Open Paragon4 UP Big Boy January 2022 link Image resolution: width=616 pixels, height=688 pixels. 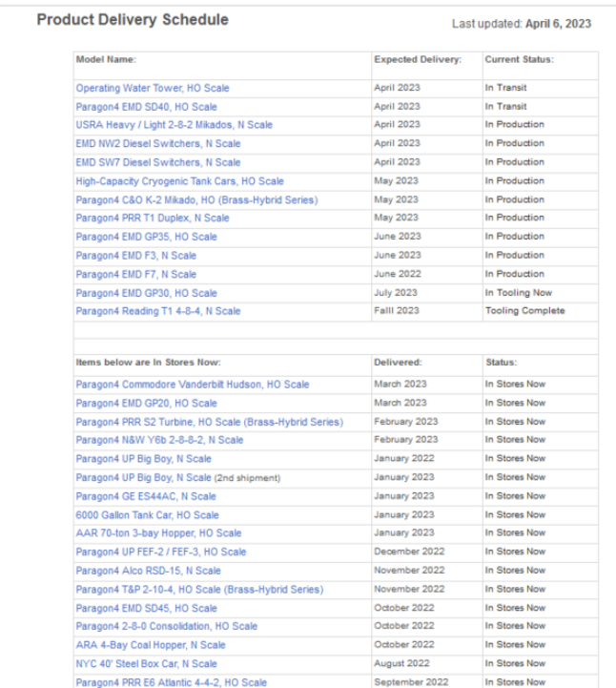point(143,459)
